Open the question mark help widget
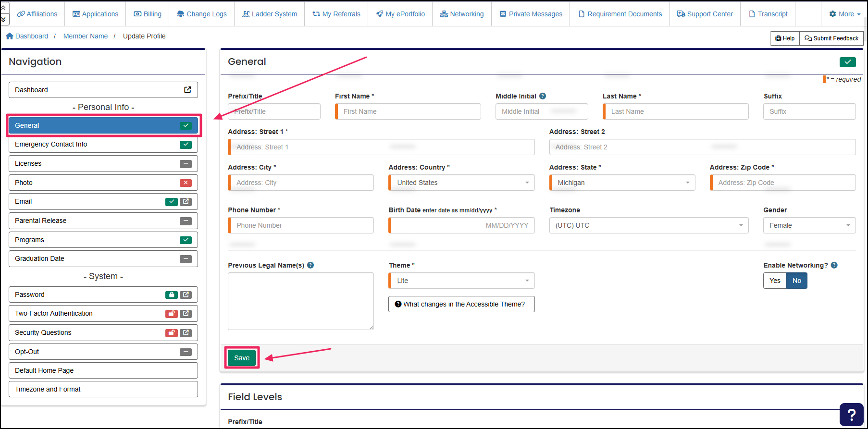Viewport: 868px width, 429px height. point(851,414)
